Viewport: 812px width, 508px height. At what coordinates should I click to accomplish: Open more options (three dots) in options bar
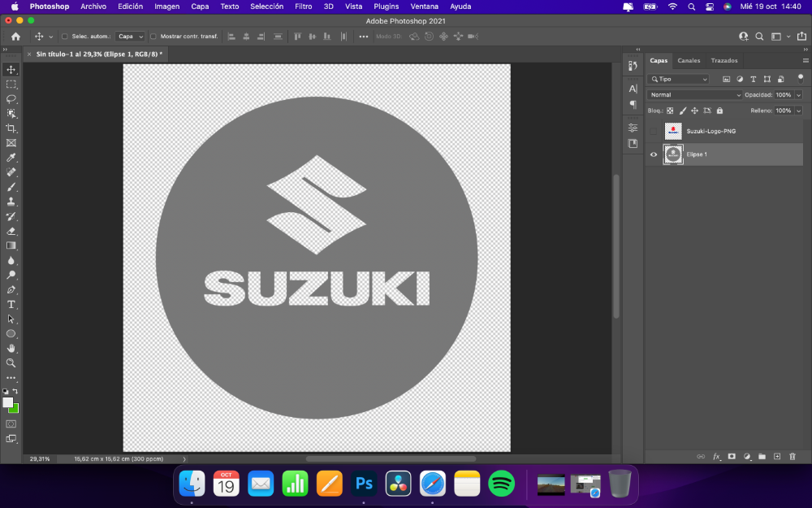click(x=364, y=37)
